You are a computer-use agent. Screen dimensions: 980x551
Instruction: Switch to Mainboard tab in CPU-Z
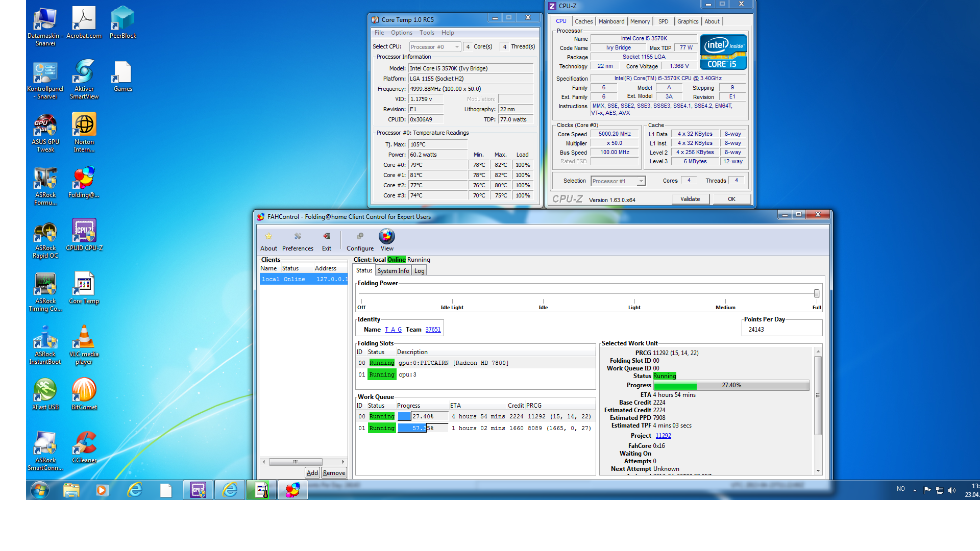pos(611,21)
